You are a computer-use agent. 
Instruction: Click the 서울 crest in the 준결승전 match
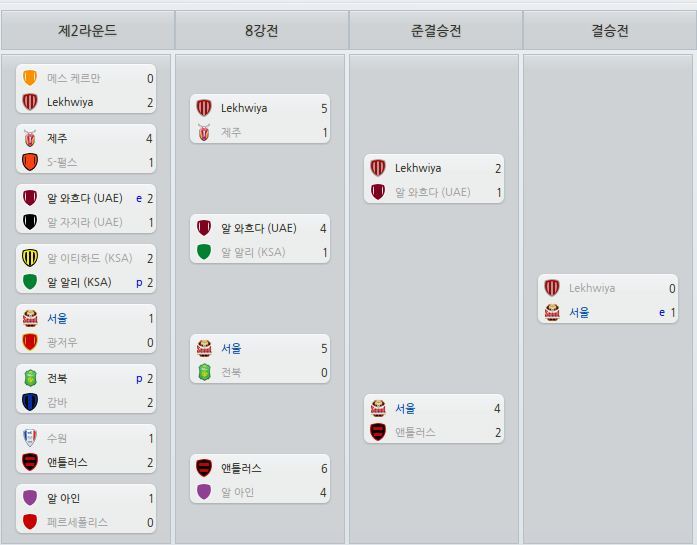pyautogui.click(x=378, y=408)
